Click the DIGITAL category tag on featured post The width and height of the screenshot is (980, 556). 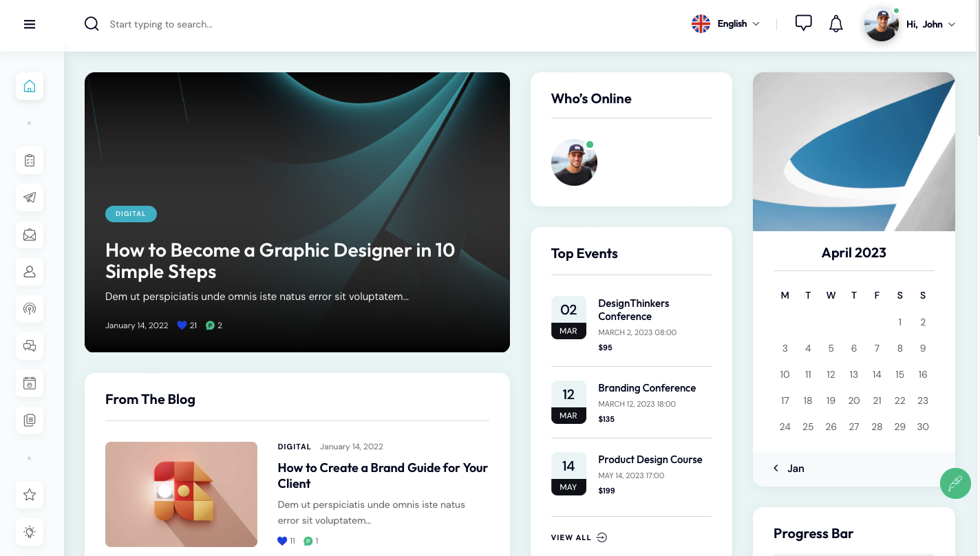coord(131,214)
